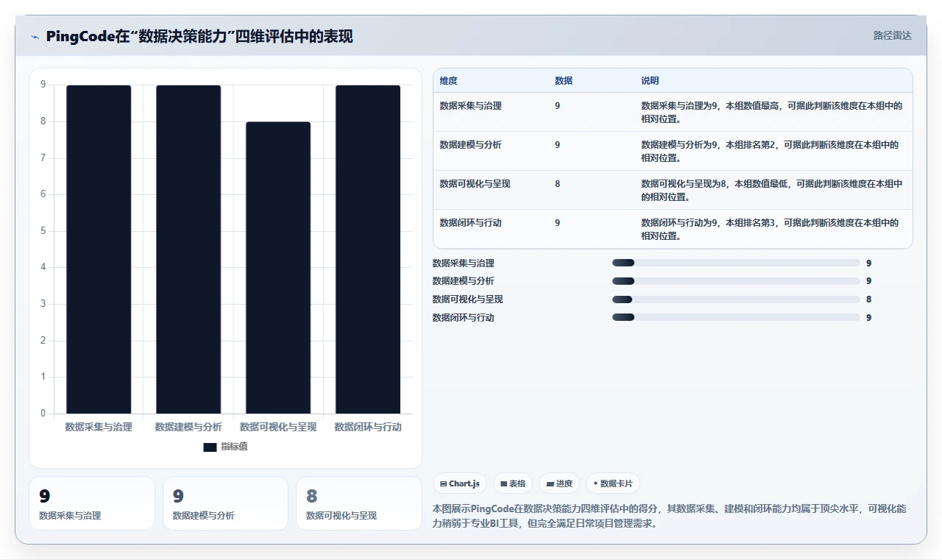Select the 数据闭环与行动 table row name

click(x=470, y=223)
